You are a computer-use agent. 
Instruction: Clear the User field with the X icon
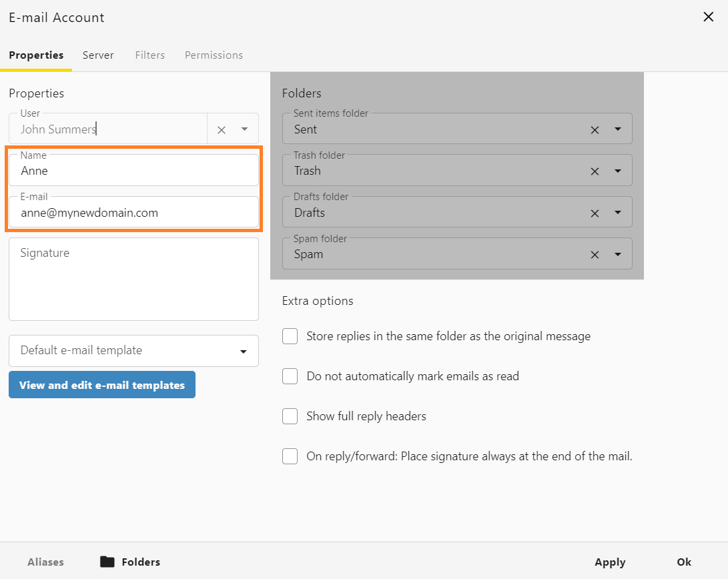coord(221,129)
